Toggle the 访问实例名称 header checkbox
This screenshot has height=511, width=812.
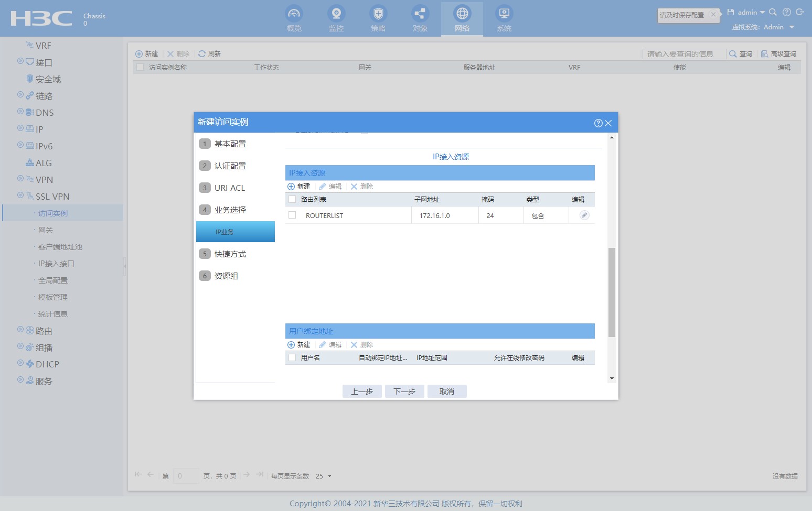coord(140,67)
